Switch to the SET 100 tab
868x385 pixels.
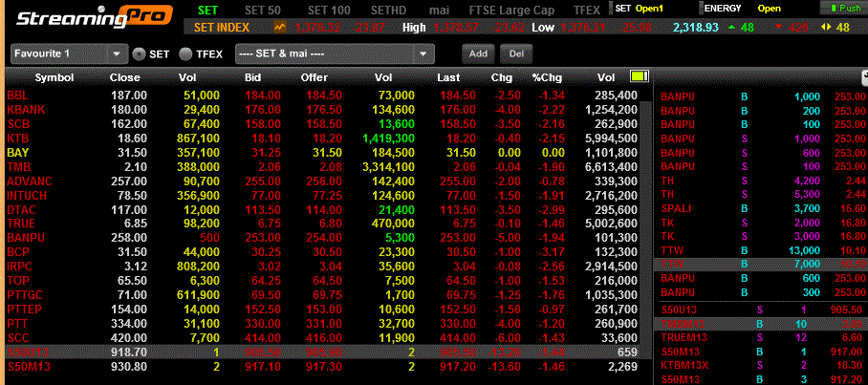[x=330, y=10]
